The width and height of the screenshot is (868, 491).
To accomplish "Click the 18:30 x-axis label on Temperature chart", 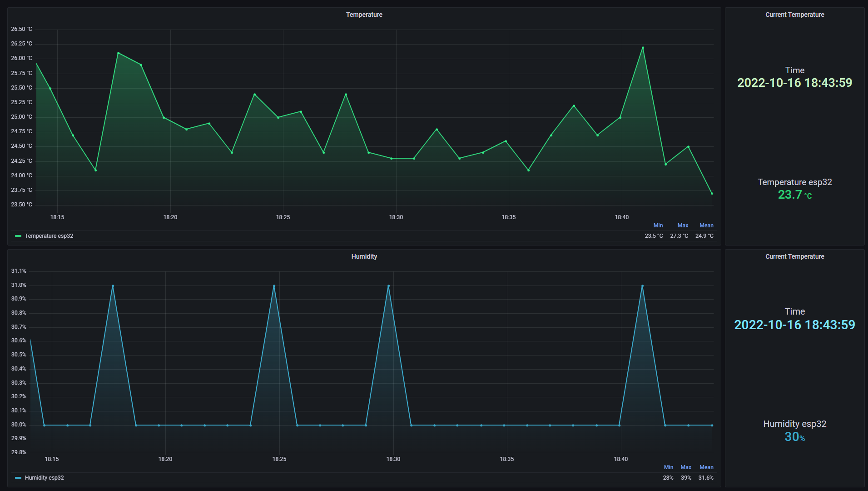I will (x=396, y=217).
